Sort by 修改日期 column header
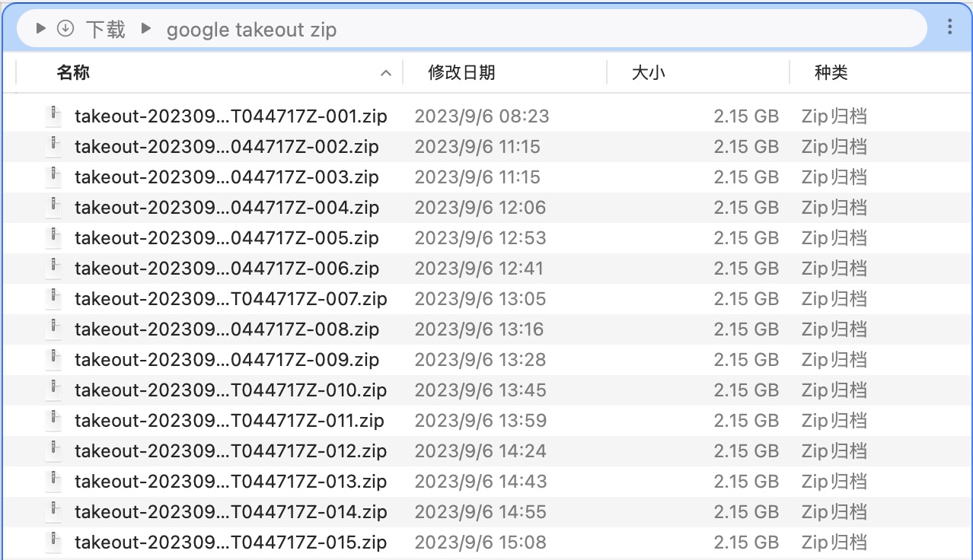The height and width of the screenshot is (560, 973). coord(461,72)
